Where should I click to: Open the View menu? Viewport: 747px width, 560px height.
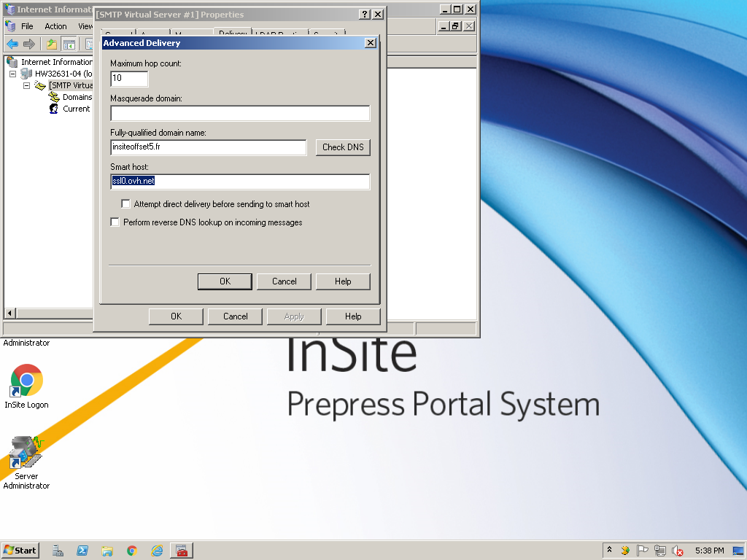click(x=85, y=26)
